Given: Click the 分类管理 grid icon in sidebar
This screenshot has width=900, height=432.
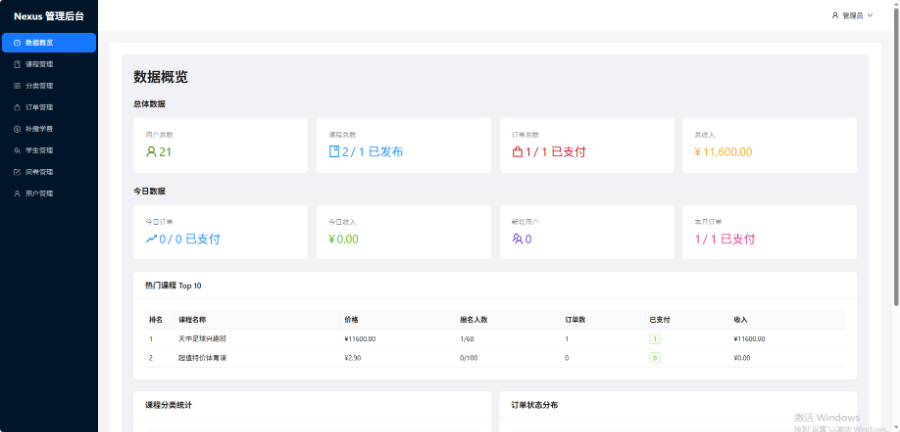Looking at the screenshot, I should pyautogui.click(x=17, y=86).
